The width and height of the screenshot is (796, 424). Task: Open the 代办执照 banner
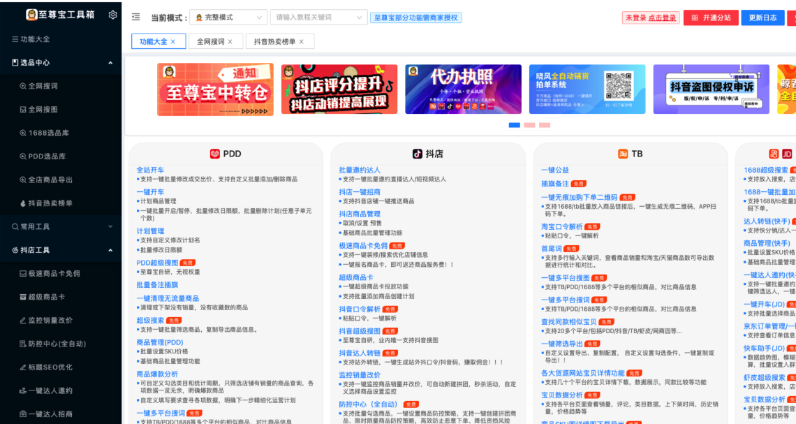463,89
